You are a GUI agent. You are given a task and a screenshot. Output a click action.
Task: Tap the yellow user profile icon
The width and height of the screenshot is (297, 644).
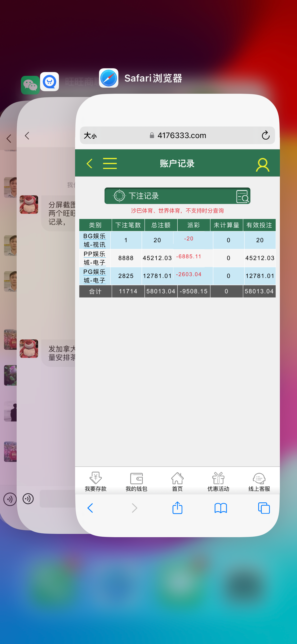262,165
